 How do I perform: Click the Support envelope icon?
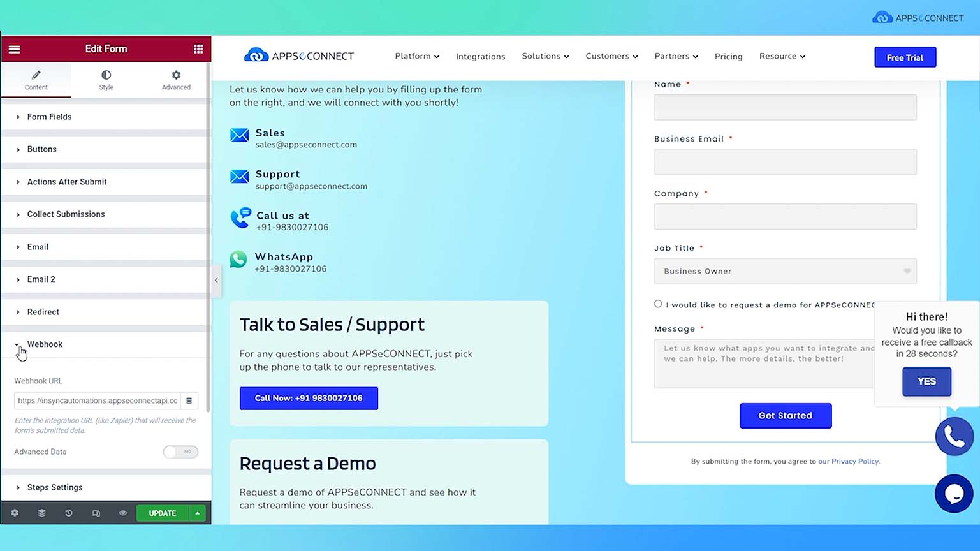pyautogui.click(x=239, y=177)
